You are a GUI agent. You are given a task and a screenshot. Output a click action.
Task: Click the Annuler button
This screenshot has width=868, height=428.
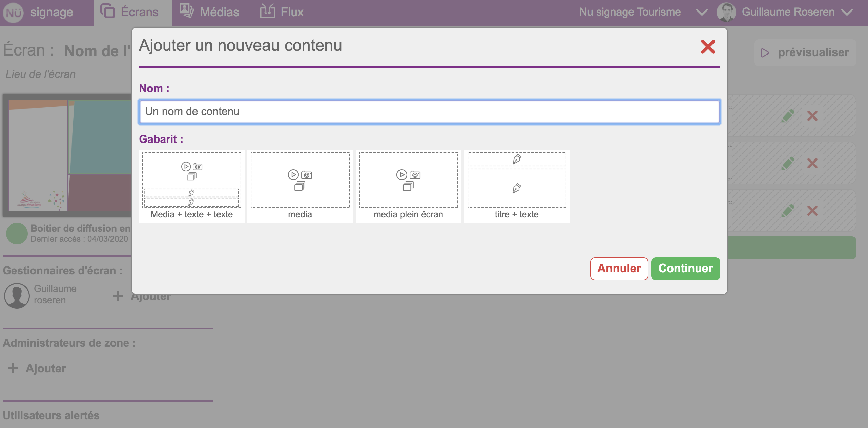(x=619, y=269)
